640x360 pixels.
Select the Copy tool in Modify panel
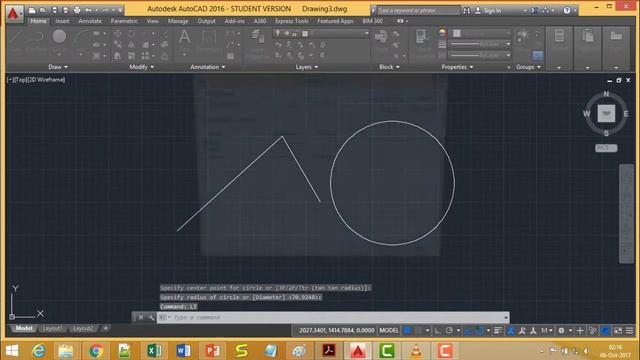pos(118,44)
